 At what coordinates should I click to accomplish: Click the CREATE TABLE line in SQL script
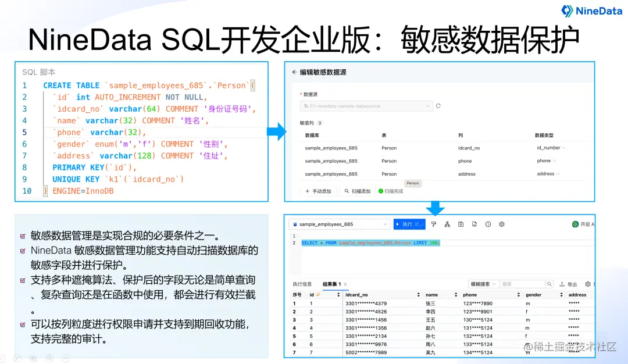(x=149, y=85)
